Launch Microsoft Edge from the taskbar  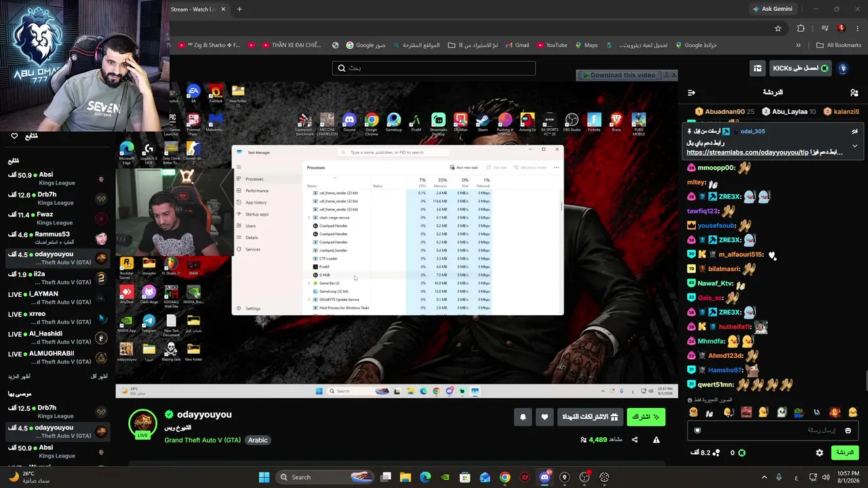425,477
